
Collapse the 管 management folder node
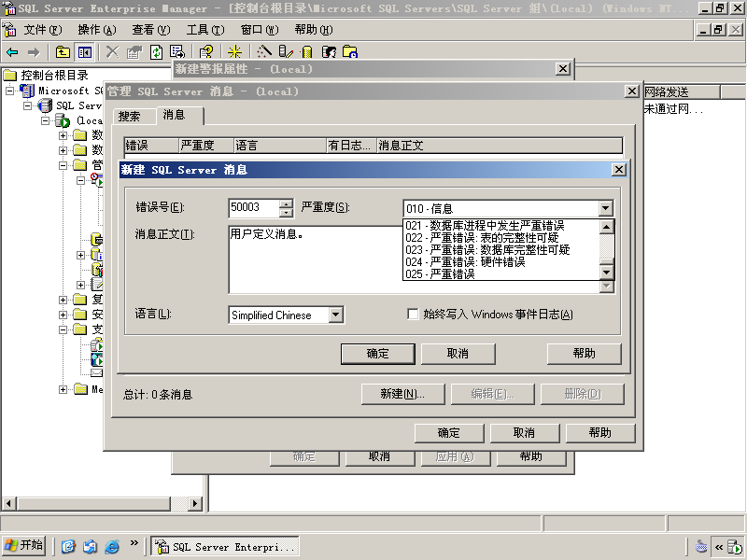coord(63,165)
